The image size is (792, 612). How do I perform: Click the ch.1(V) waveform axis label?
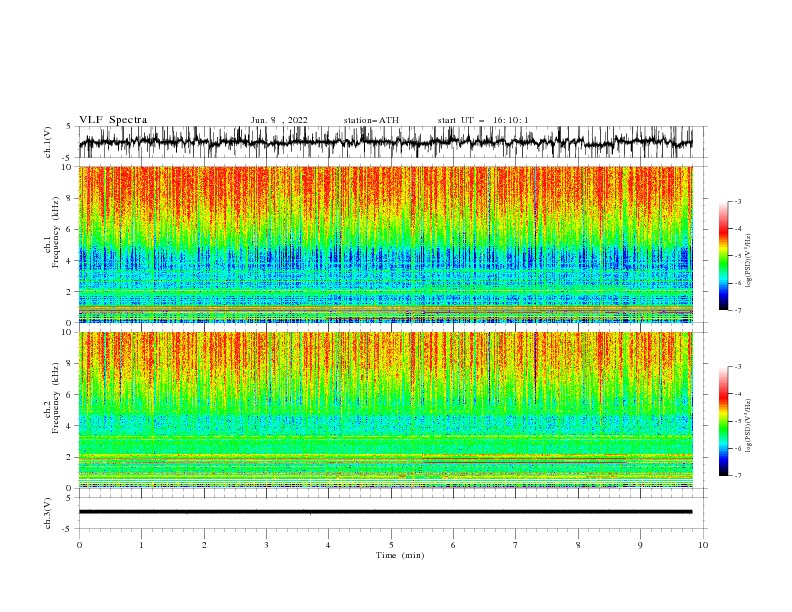point(48,142)
